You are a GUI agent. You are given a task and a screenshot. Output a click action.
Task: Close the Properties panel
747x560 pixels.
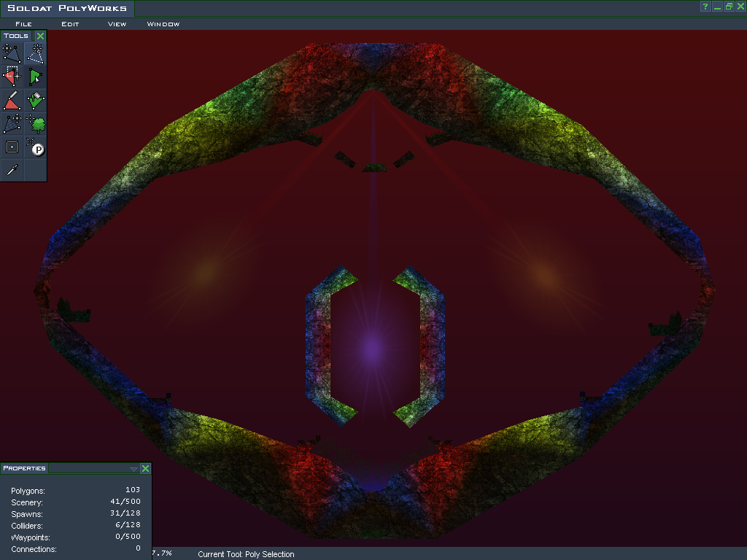pyautogui.click(x=145, y=469)
